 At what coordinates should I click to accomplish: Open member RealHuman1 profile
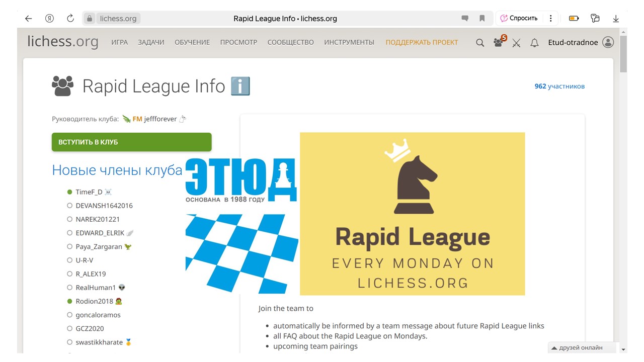[x=96, y=288]
